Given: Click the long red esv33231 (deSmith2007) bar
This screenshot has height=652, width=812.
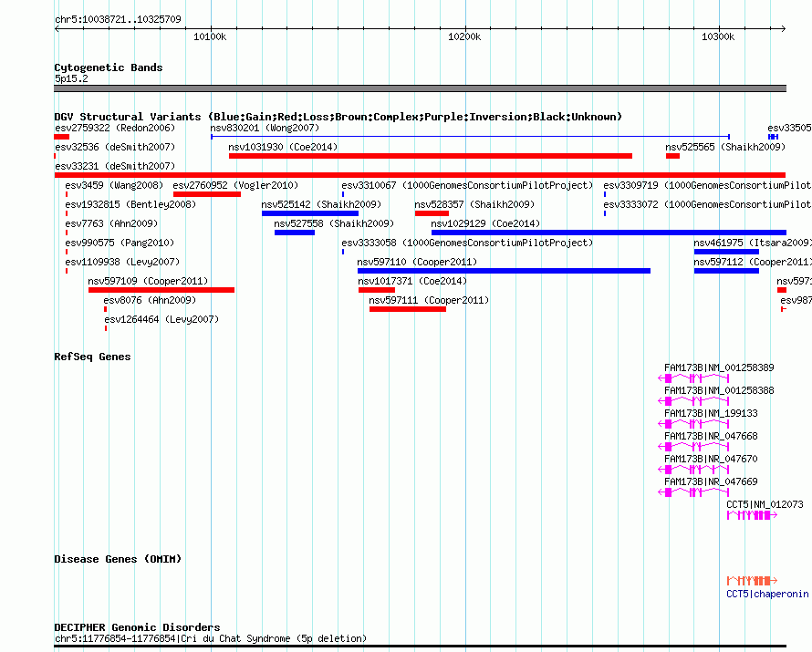Looking at the screenshot, I should tap(420, 175).
